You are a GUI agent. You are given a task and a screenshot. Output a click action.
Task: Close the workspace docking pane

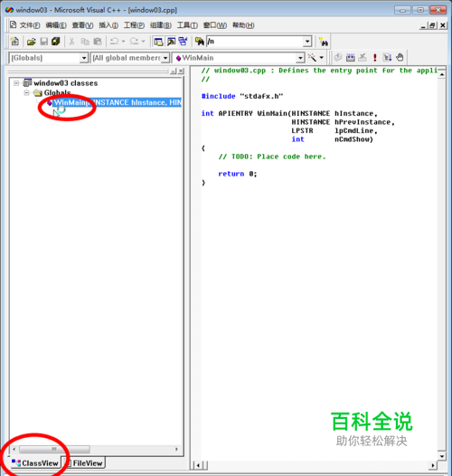[181, 71]
